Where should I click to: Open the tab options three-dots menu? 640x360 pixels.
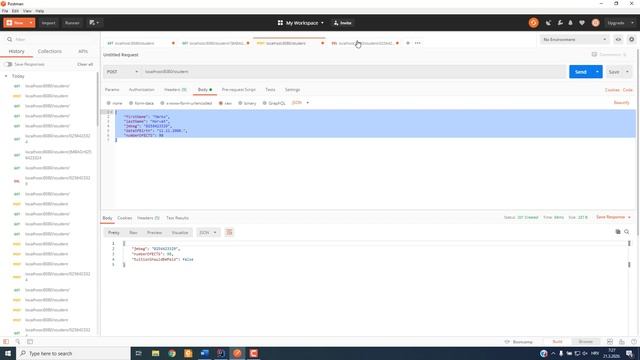418,43
